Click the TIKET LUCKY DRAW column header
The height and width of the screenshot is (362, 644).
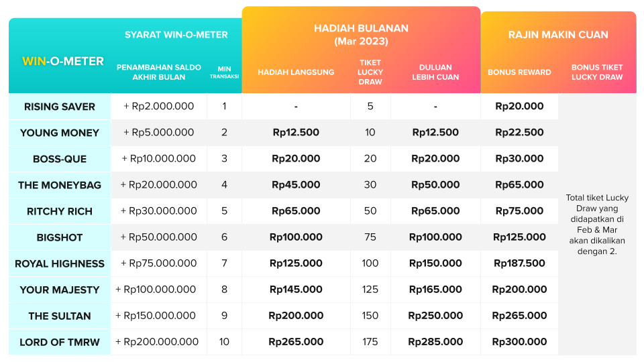[370, 72]
